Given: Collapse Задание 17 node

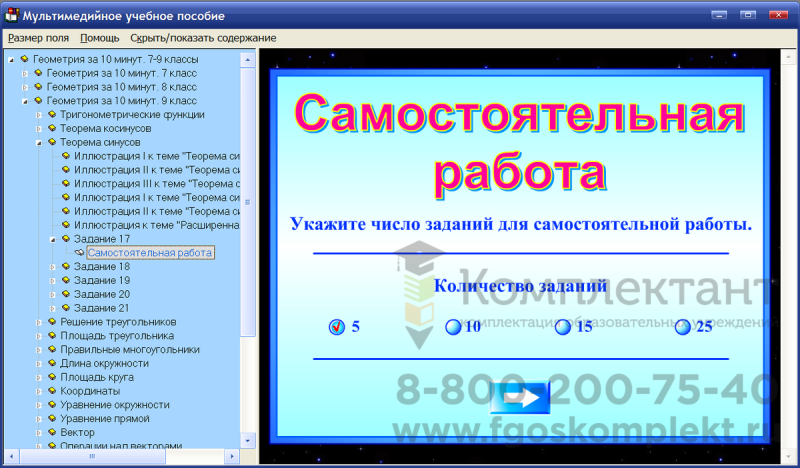Looking at the screenshot, I should tap(52, 239).
